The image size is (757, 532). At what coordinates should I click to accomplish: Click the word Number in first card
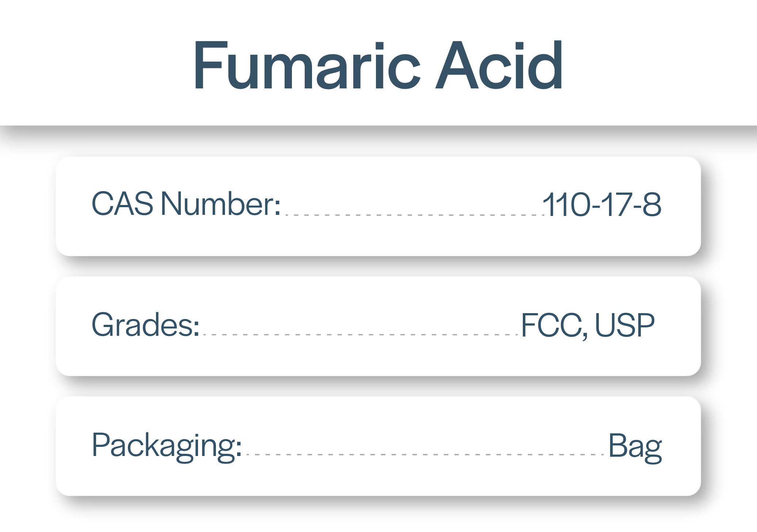221,204
